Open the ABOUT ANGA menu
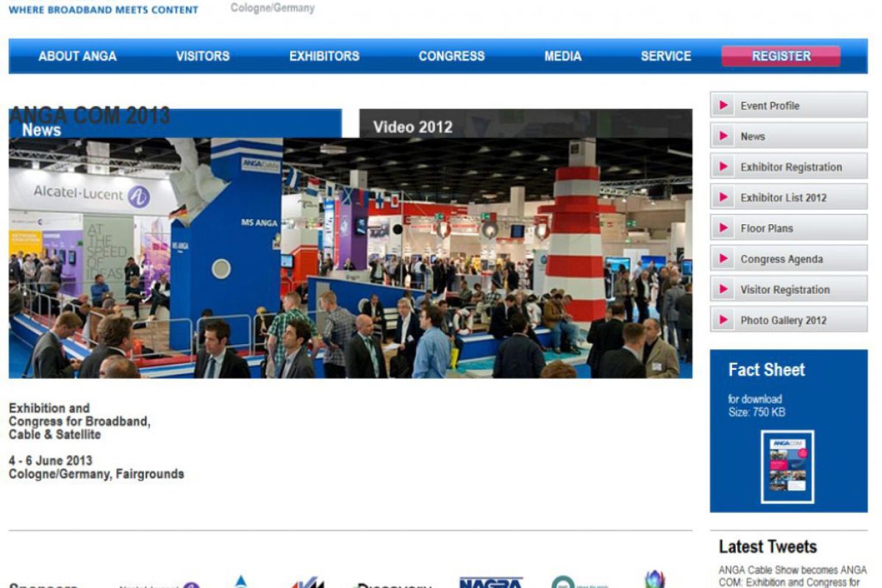882x588 pixels. coord(77,56)
